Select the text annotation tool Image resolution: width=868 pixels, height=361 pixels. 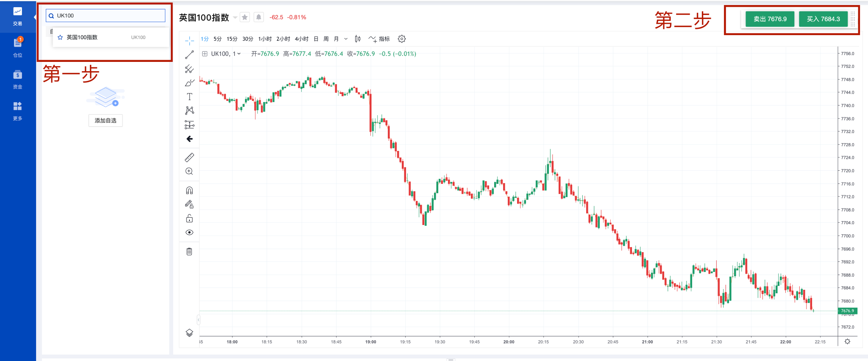[189, 97]
